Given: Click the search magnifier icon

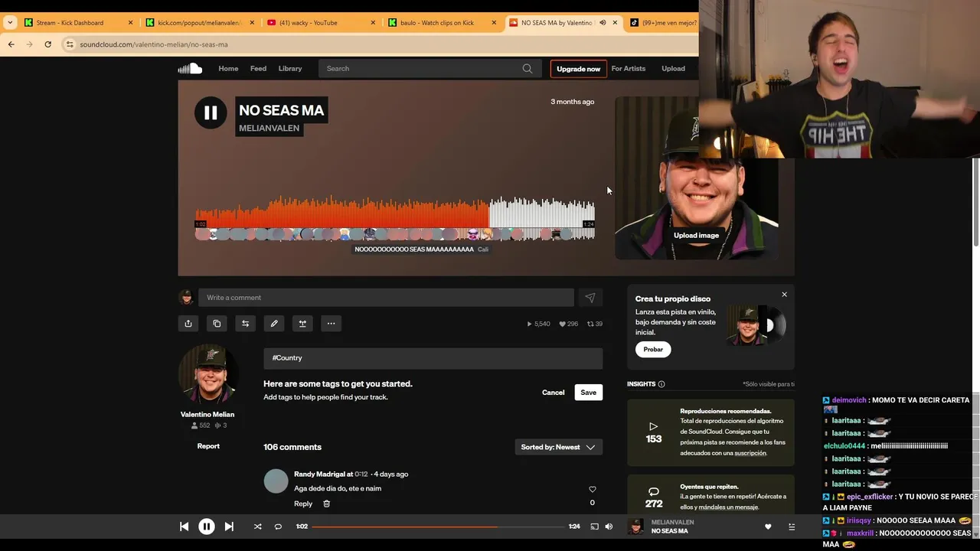Looking at the screenshot, I should 528,69.
